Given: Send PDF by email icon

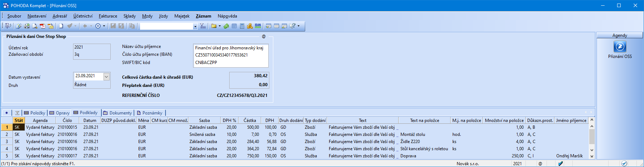Looking at the screenshot, I should 51,26.
